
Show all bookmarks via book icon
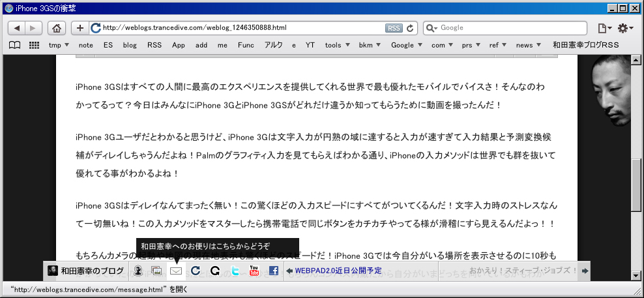[x=14, y=45]
